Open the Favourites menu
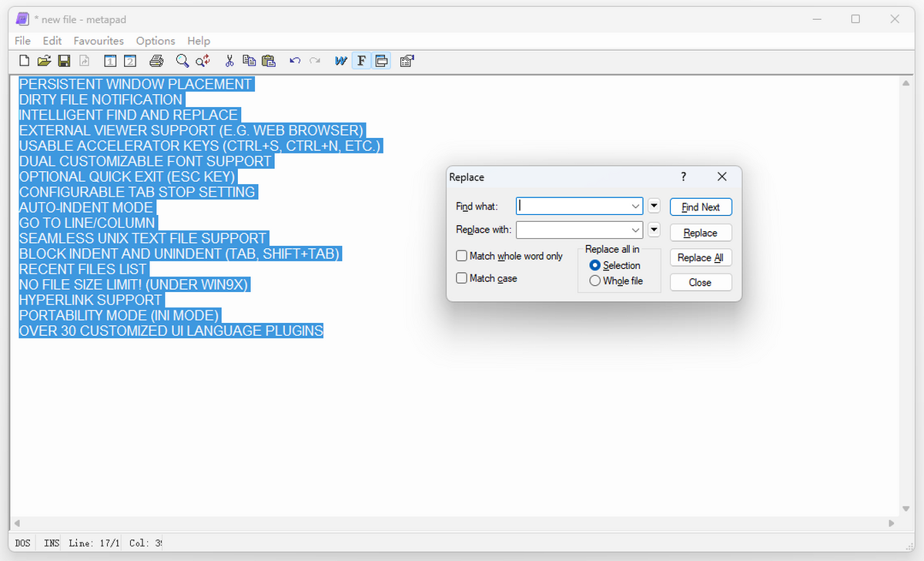This screenshot has height=561, width=924. point(99,41)
